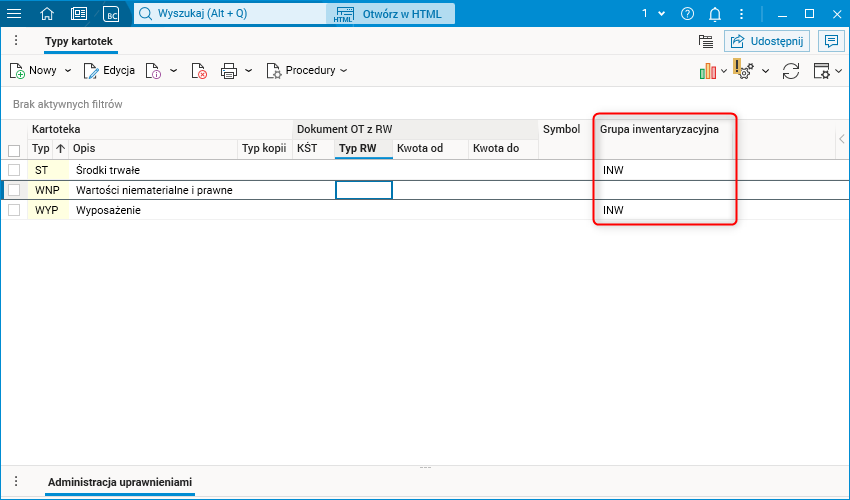Click the view configuration icon
This screenshot has height=500, width=850.
coord(822,70)
